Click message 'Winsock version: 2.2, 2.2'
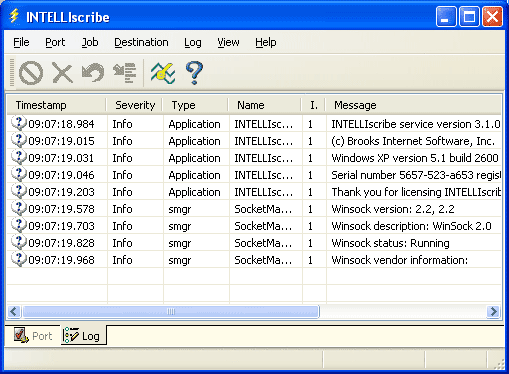The height and width of the screenshot is (374, 509). coord(393,209)
